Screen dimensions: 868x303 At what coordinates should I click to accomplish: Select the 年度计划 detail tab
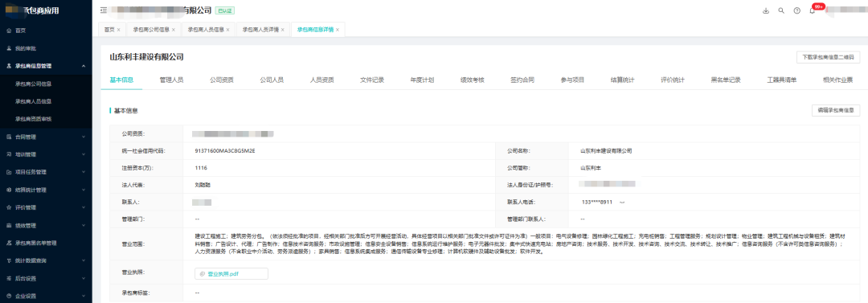(422, 80)
